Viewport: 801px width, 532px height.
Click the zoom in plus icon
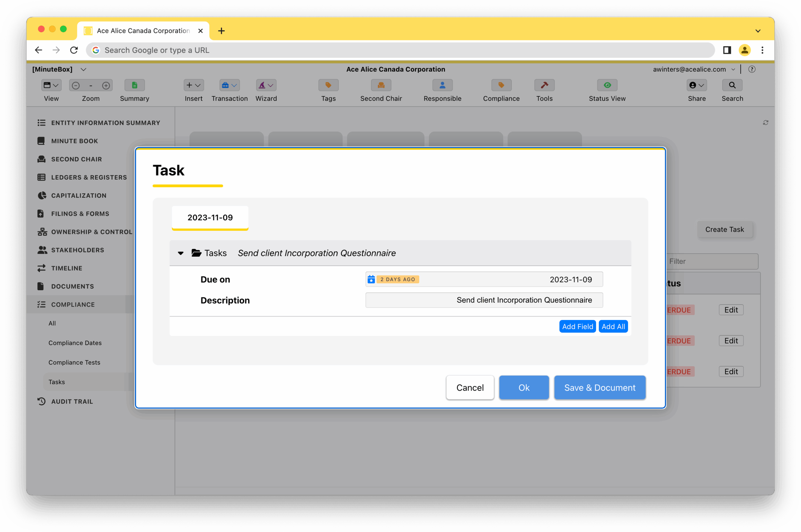pos(106,85)
